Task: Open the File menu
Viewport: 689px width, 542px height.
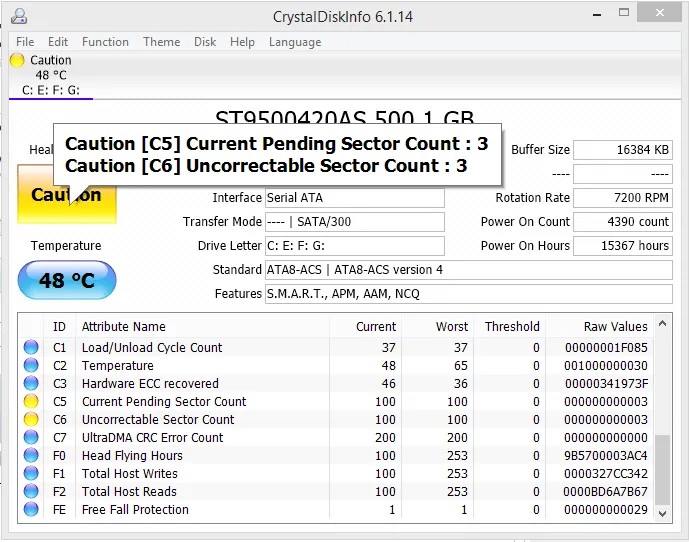Action: point(25,42)
